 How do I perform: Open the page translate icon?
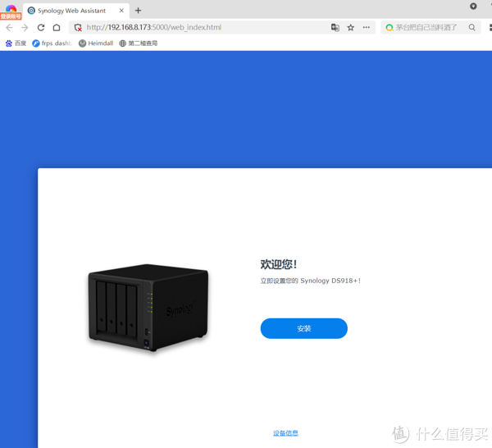(x=335, y=28)
